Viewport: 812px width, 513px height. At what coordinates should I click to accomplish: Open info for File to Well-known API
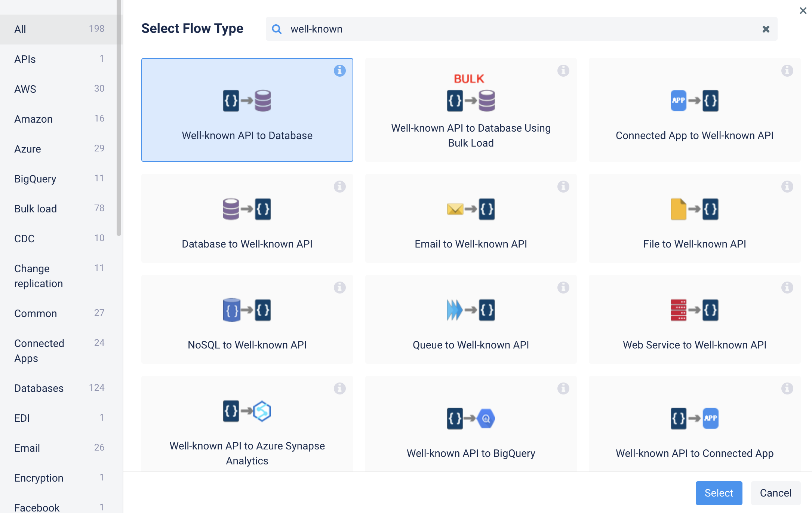tap(787, 186)
